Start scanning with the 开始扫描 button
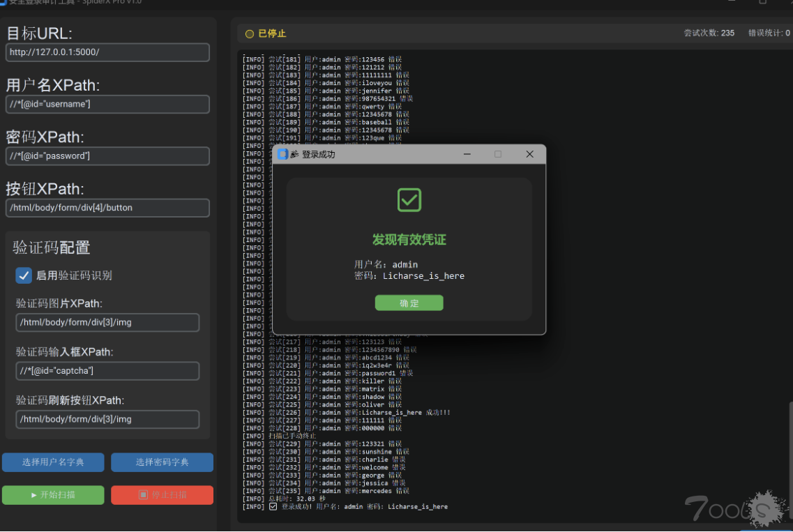The height and width of the screenshot is (532, 793). (x=53, y=495)
